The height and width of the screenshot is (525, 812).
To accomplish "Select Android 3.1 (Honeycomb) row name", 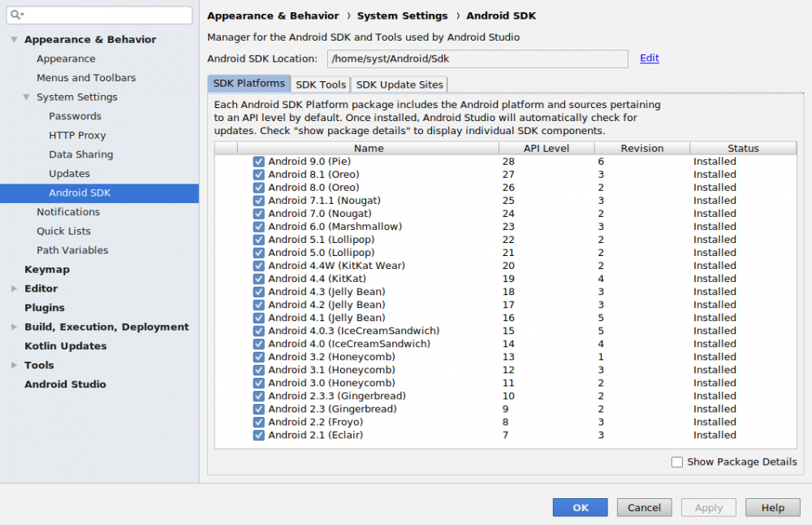I will point(331,370).
